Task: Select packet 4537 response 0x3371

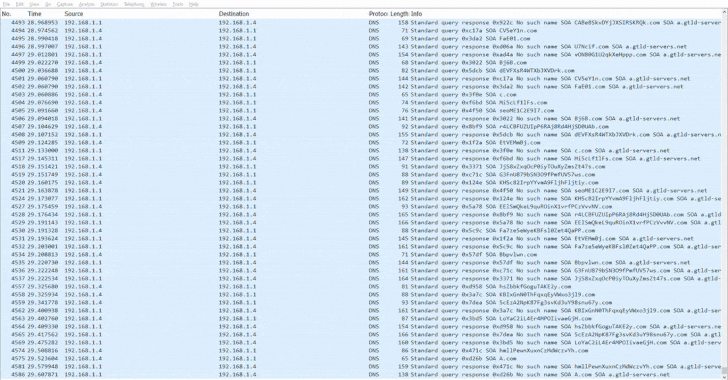Action: point(361,279)
